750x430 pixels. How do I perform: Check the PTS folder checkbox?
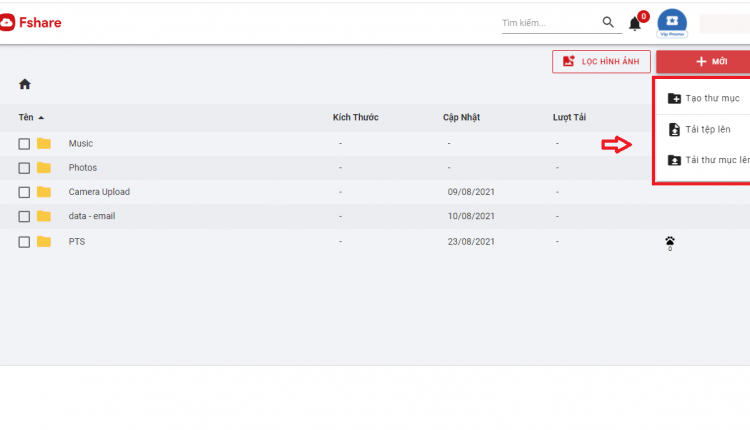tap(24, 242)
